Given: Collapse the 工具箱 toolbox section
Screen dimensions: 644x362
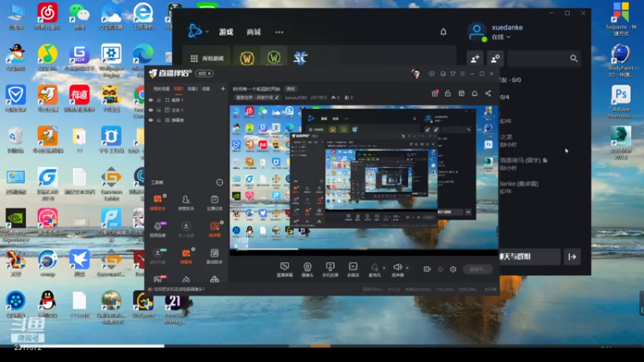Looking at the screenshot, I should [x=219, y=183].
